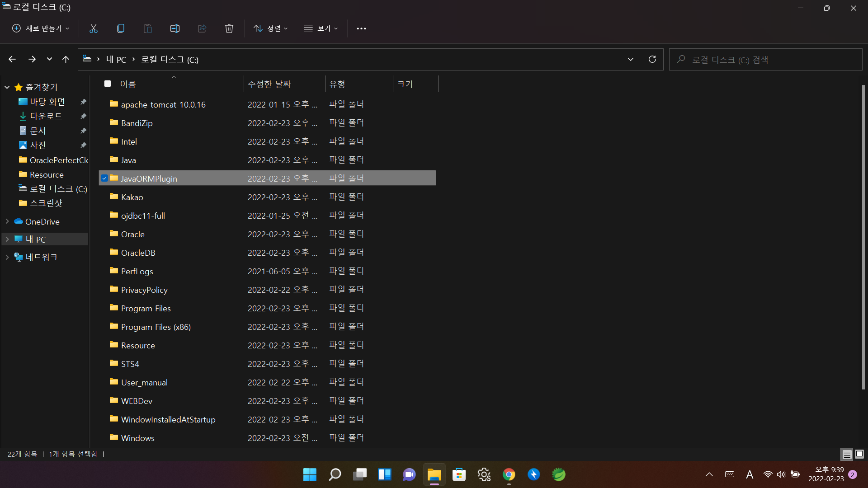Open Chrome from the taskbar
868x488 pixels.
[509, 474]
